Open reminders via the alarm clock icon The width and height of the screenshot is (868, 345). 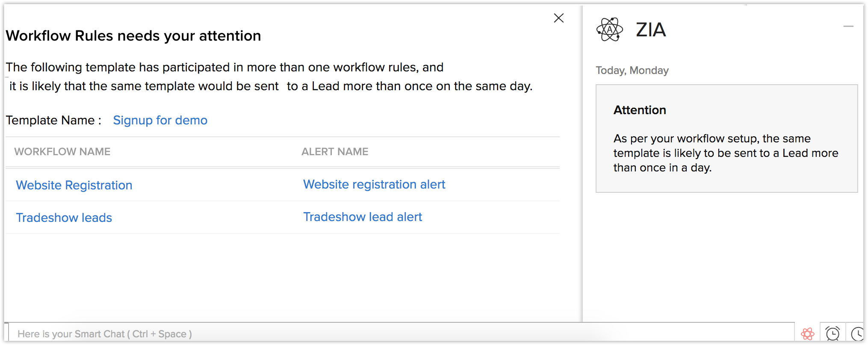(x=833, y=333)
